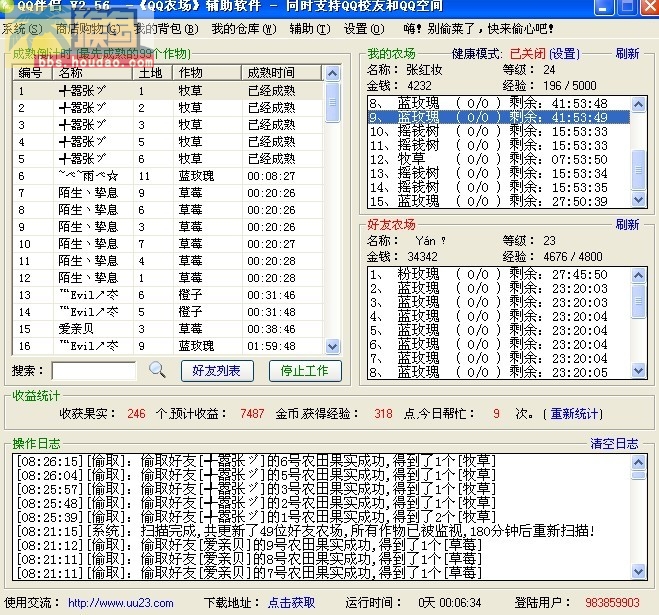Click the search input field

click(94, 371)
